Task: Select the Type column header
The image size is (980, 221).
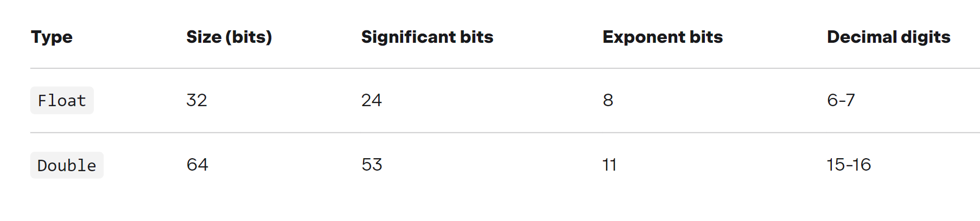Action: tap(52, 37)
